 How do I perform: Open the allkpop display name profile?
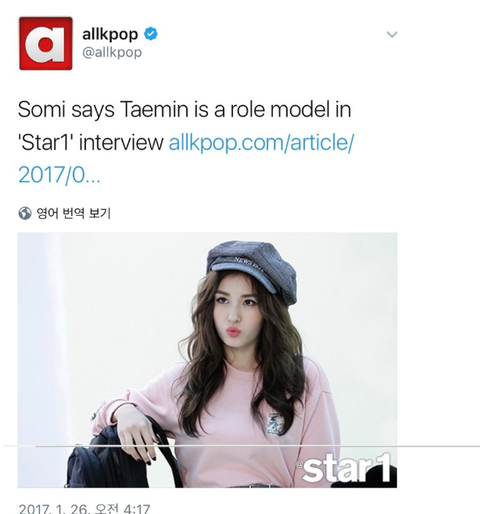[110, 34]
